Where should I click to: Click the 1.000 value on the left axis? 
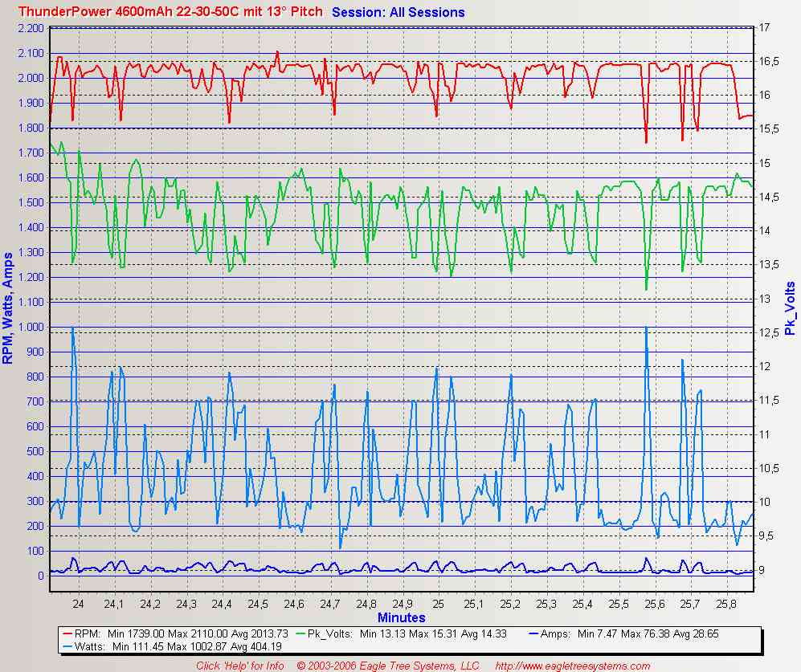[x=30, y=328]
